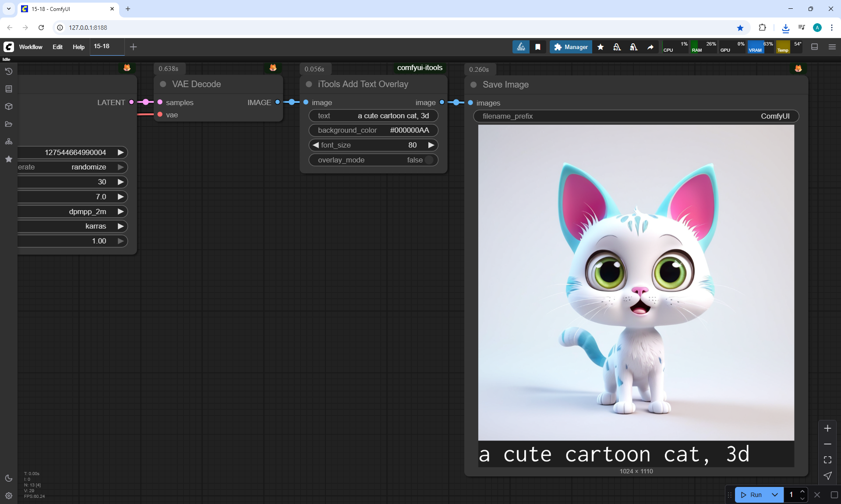Screen dimensions: 841x504
Task: Increase font_size with the right arrow
Action: (x=431, y=145)
